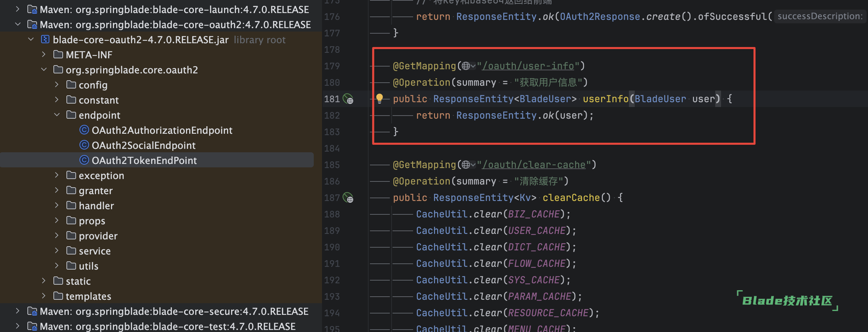
Task: Select the granter folder in the tree
Action: (x=96, y=190)
